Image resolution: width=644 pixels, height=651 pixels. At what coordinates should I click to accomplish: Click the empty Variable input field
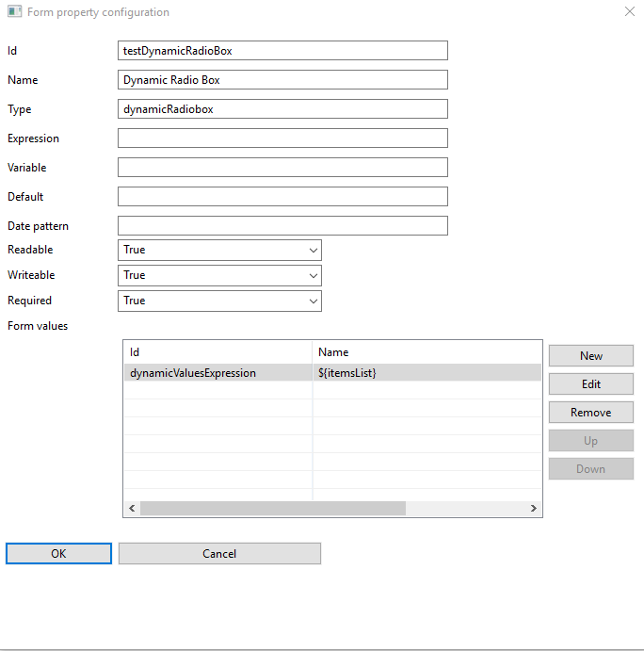282,168
